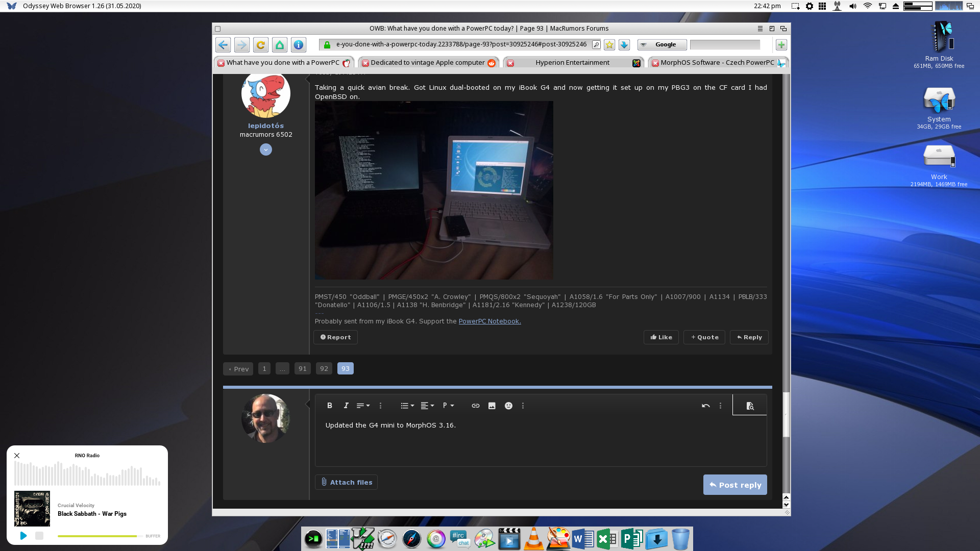
Task: Open the trash can in dock
Action: [x=680, y=539]
